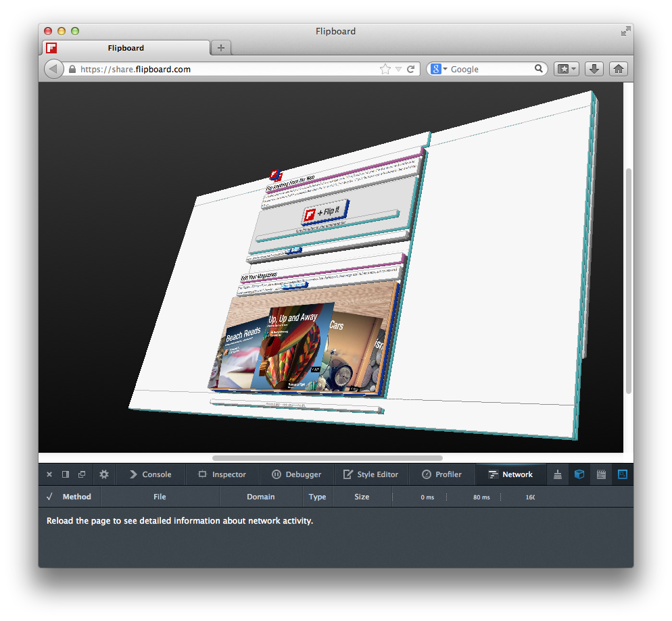Viewport: 672px width, 621px height.
Task: Open the URL history dropdown arrow
Action: pos(399,70)
